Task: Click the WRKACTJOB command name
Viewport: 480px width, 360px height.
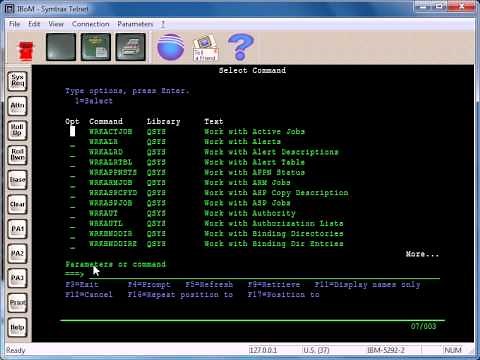Action: 111,132
